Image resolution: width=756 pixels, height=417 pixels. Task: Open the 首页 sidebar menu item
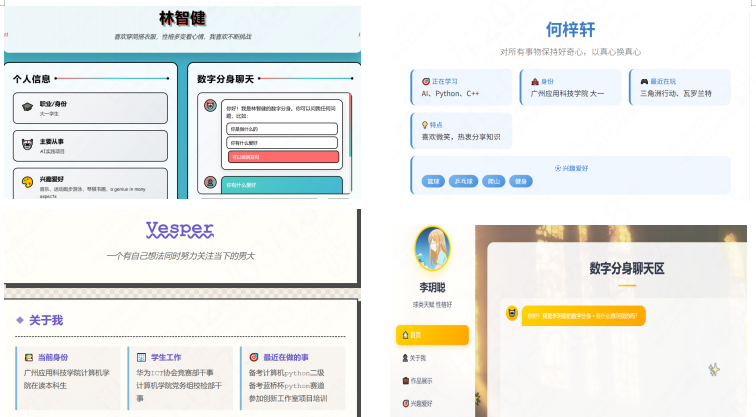pos(431,335)
